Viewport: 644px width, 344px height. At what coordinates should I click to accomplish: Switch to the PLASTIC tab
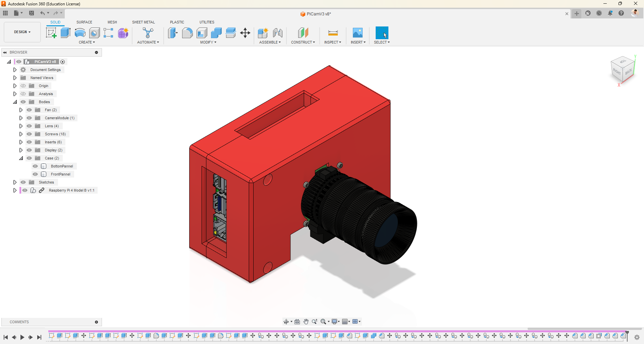[x=177, y=22]
